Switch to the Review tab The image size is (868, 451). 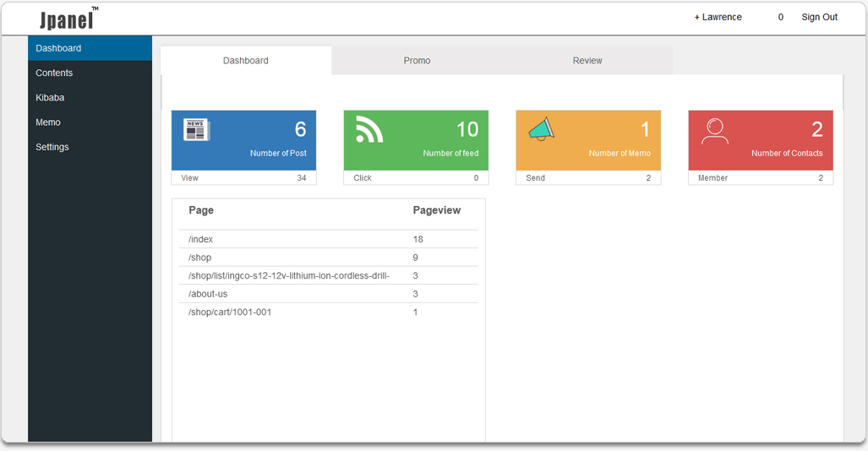pos(587,60)
